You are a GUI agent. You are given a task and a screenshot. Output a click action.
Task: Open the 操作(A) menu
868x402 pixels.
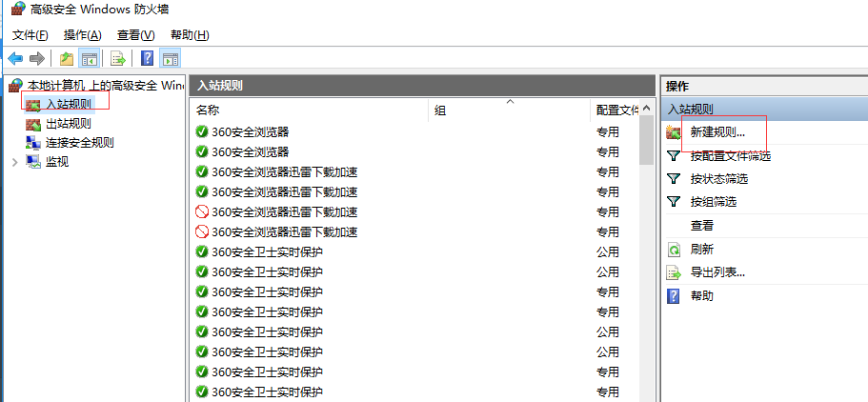click(x=83, y=35)
